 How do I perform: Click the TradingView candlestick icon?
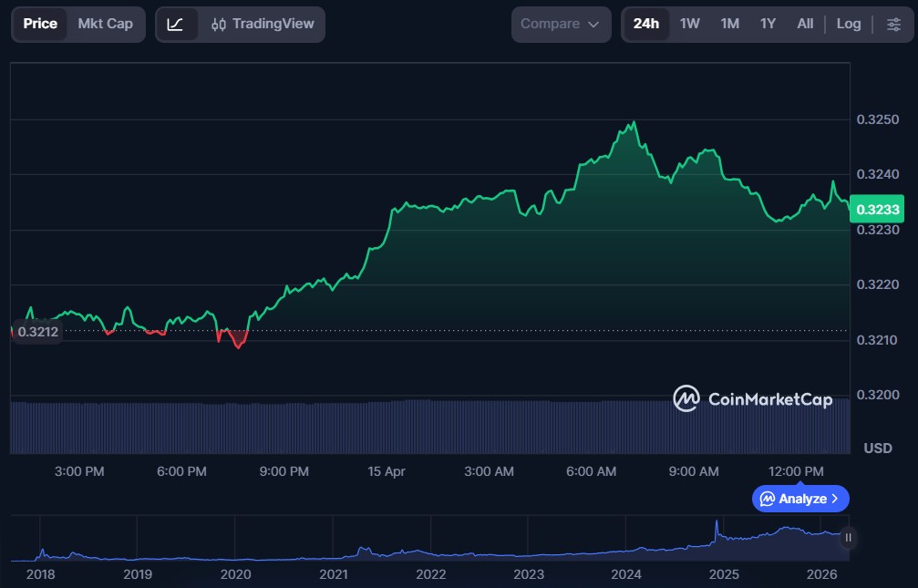(x=219, y=25)
